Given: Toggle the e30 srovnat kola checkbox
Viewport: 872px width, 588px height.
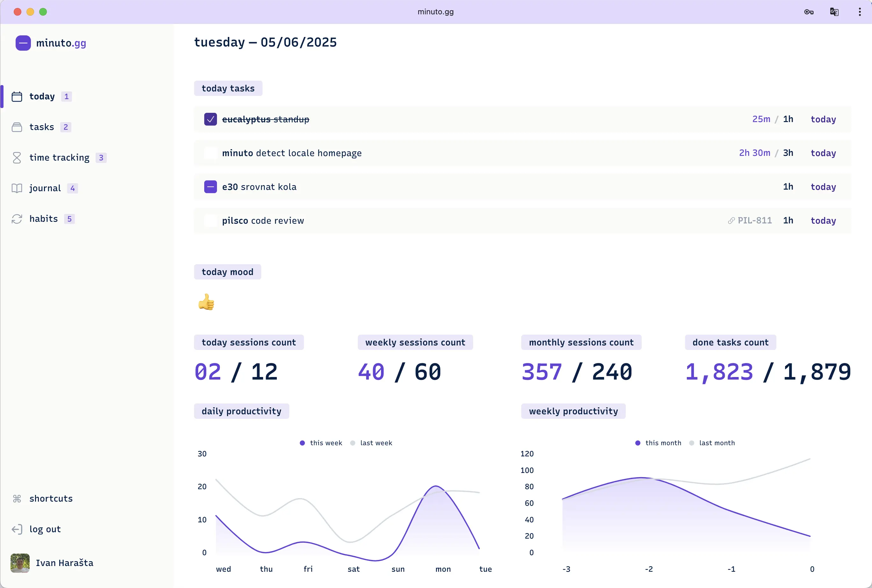Looking at the screenshot, I should [210, 187].
